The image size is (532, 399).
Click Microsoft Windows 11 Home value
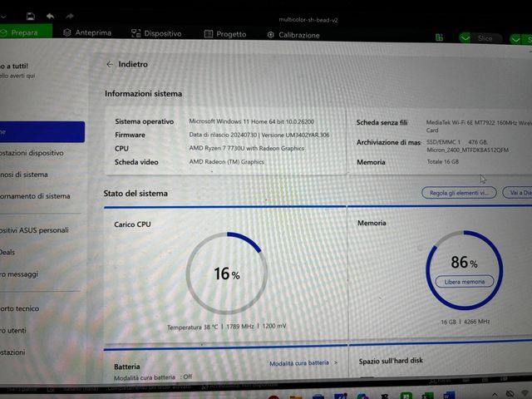[x=251, y=121]
